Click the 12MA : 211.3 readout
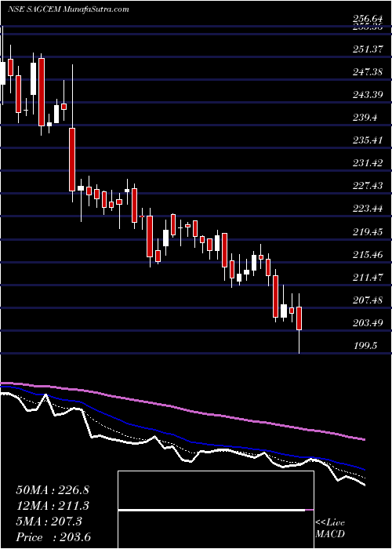The width and height of the screenshot is (392, 549). click(53, 506)
